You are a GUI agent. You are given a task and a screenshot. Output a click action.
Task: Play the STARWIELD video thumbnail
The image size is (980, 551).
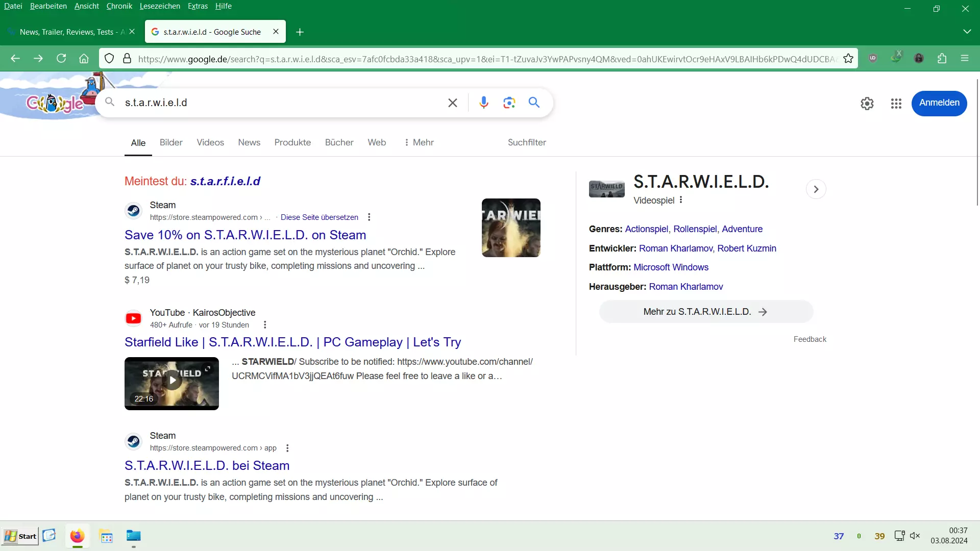pyautogui.click(x=171, y=383)
